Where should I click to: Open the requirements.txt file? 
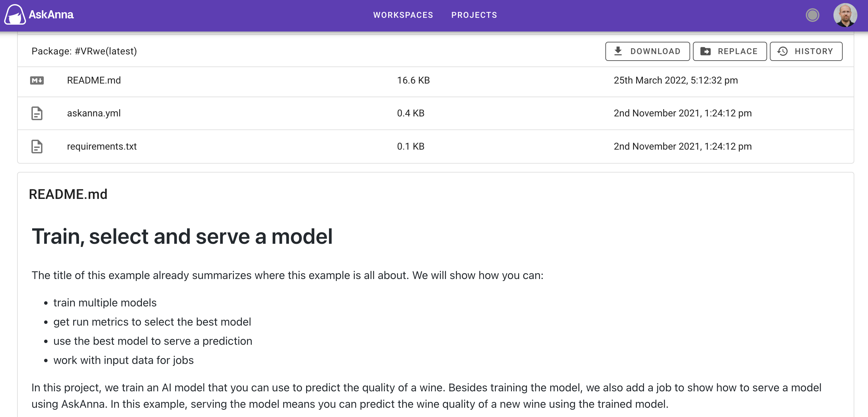tap(102, 147)
